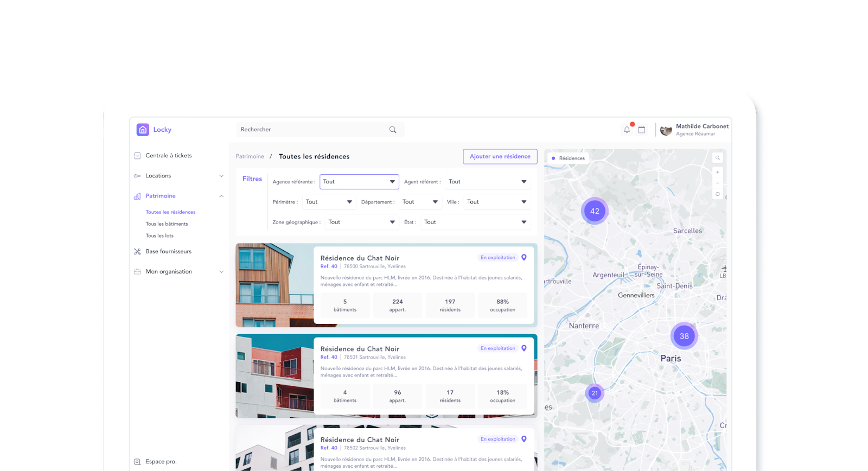The height and width of the screenshot is (471, 868).
Task: Click the Mon organisation briefcase icon
Action: pos(137,272)
